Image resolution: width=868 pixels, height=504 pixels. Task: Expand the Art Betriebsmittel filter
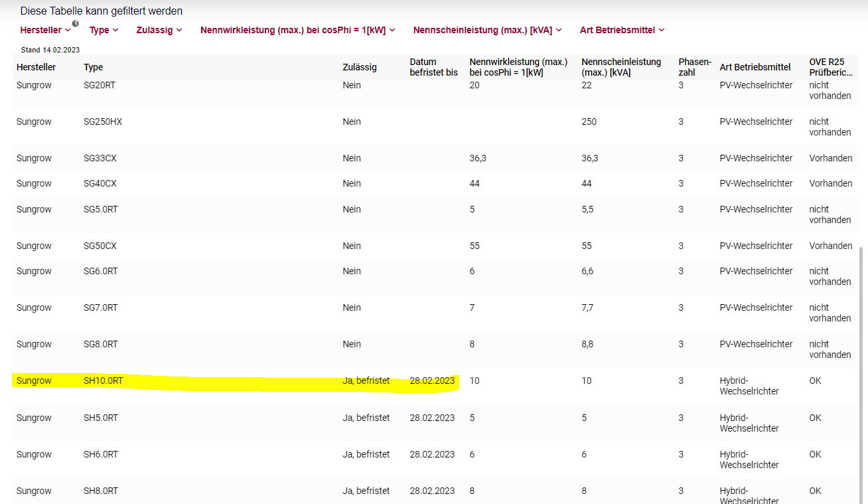[x=622, y=30]
